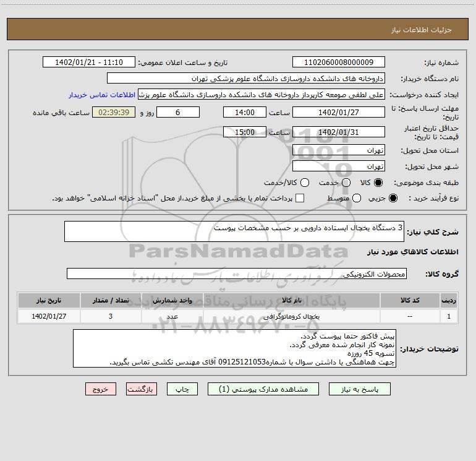Click the remaining days field showing 6

178,112
